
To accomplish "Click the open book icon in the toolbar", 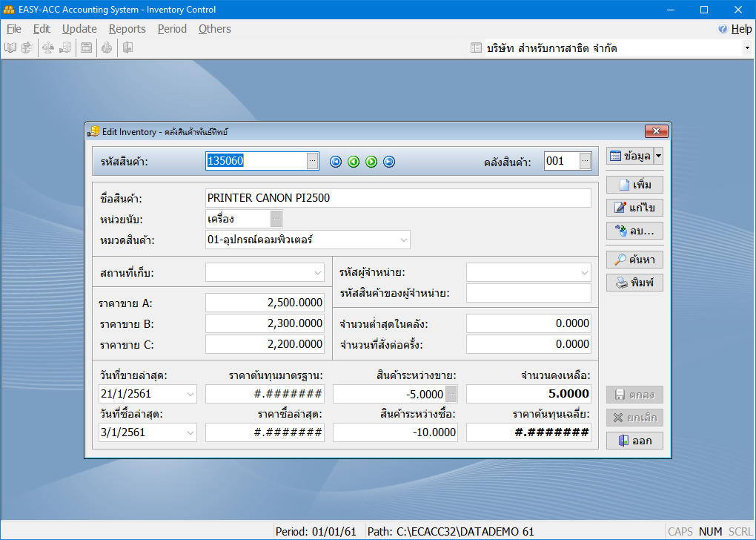I will coord(10,48).
